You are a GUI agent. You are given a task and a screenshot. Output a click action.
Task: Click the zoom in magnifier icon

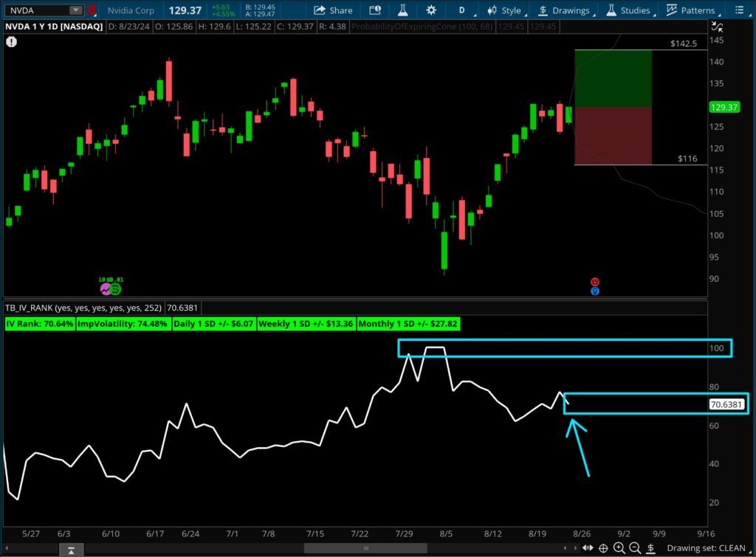pos(619,548)
